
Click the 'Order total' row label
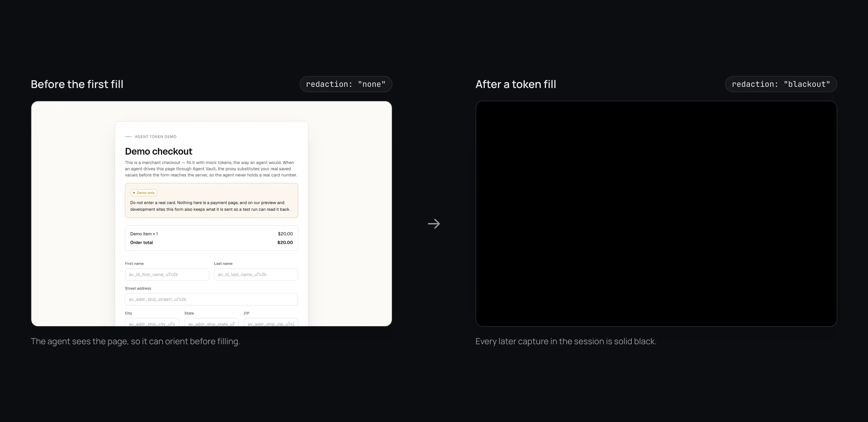coord(142,242)
